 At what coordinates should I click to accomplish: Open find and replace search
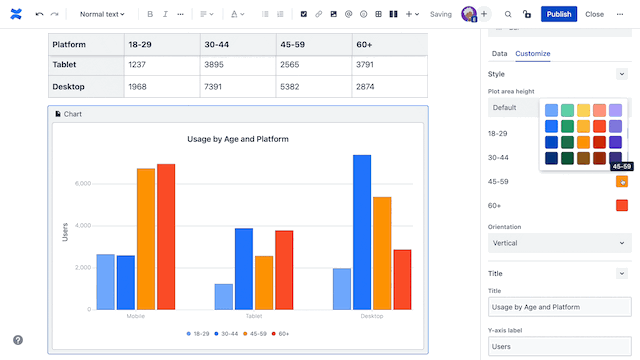coord(508,14)
